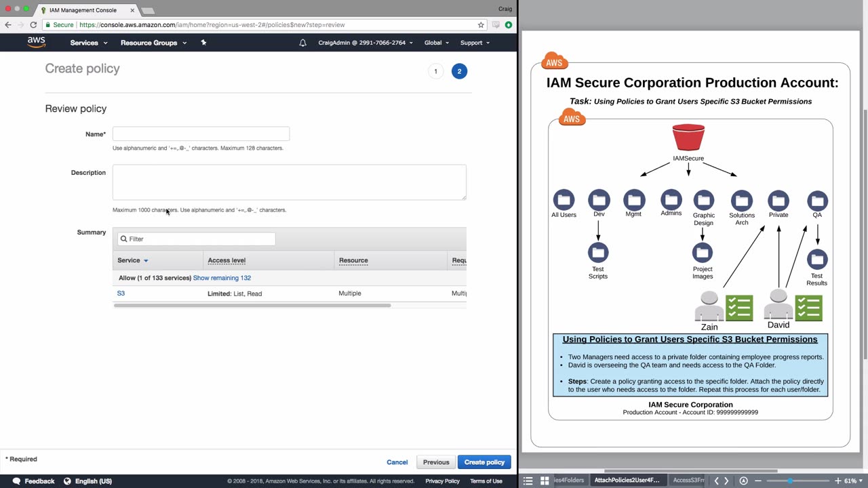Zoom in with the plus icon in the diagram app

pos(838,481)
